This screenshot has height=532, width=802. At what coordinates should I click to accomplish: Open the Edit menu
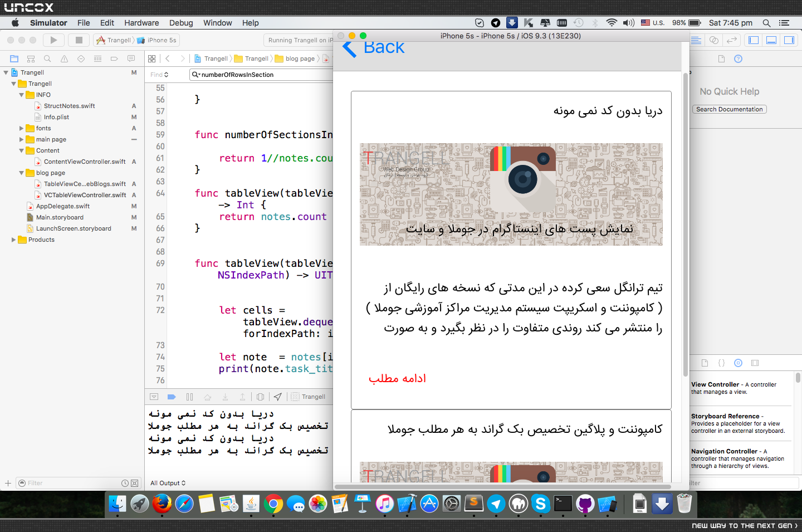(x=107, y=23)
